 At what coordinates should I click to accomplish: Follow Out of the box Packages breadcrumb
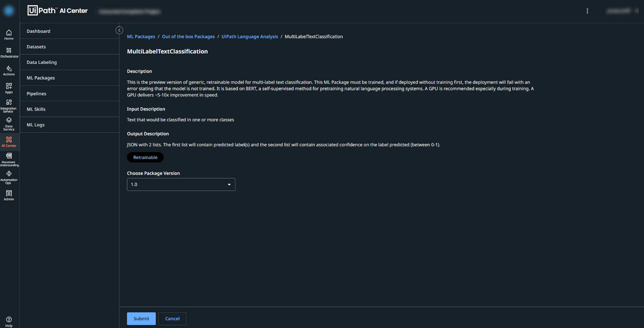click(x=188, y=36)
